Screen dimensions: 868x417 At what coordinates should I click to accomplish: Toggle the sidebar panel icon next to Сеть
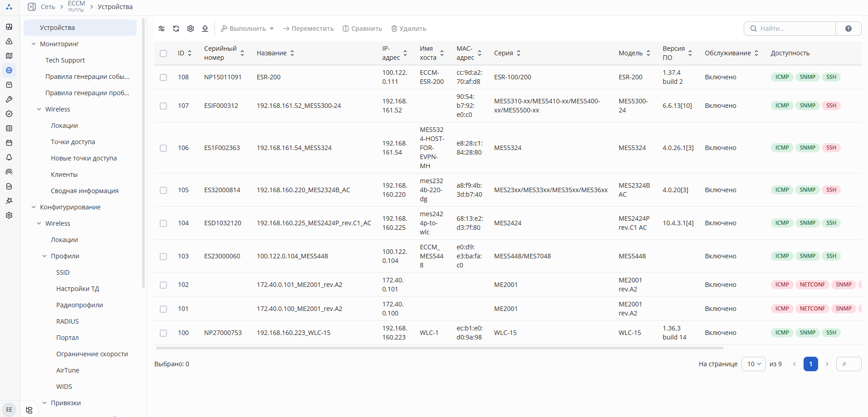(x=32, y=7)
